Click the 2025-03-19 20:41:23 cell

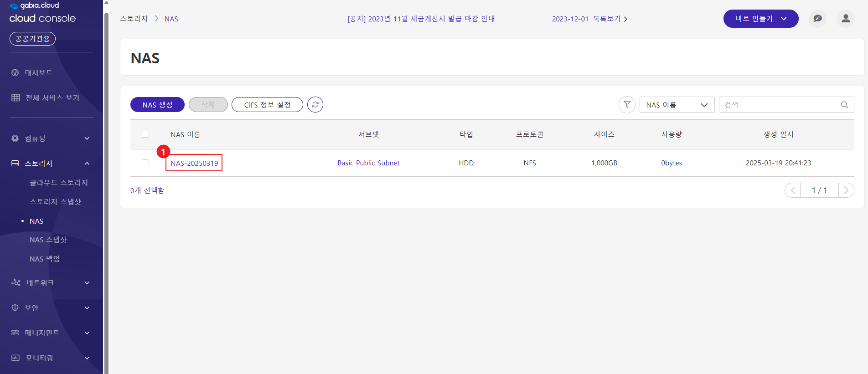778,163
